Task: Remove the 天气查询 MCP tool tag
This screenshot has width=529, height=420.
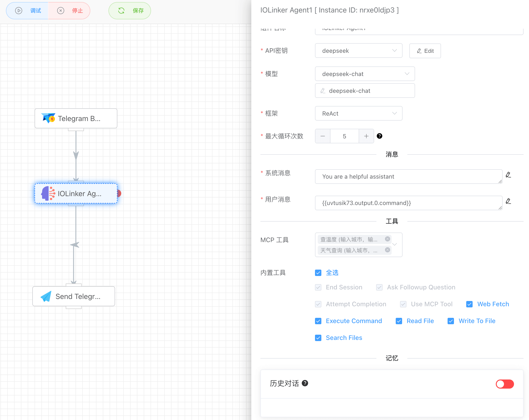Action: (x=388, y=250)
